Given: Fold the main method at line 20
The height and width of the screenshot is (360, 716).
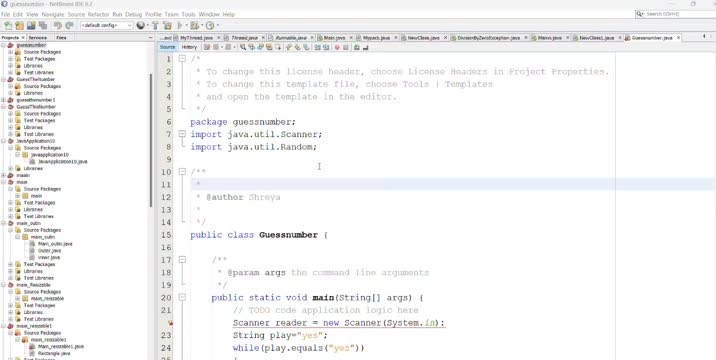Looking at the screenshot, I should (x=182, y=297).
